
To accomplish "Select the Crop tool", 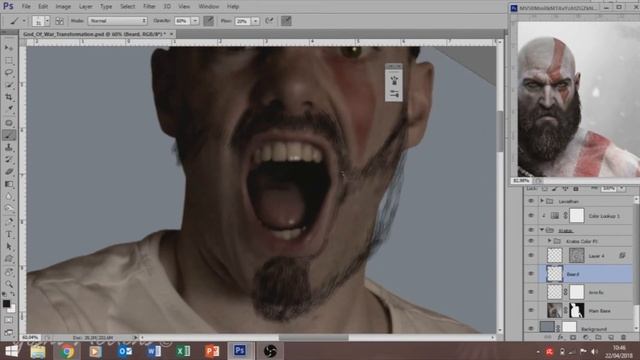I will tap(9, 97).
